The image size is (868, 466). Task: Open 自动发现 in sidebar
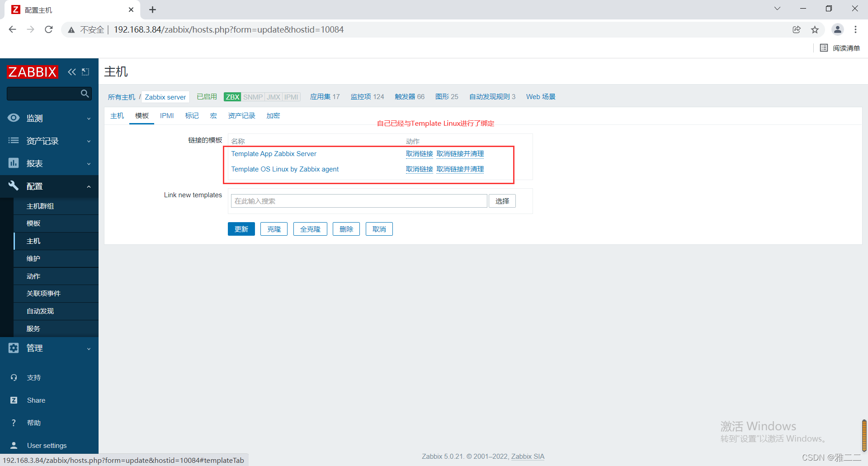pos(56,311)
